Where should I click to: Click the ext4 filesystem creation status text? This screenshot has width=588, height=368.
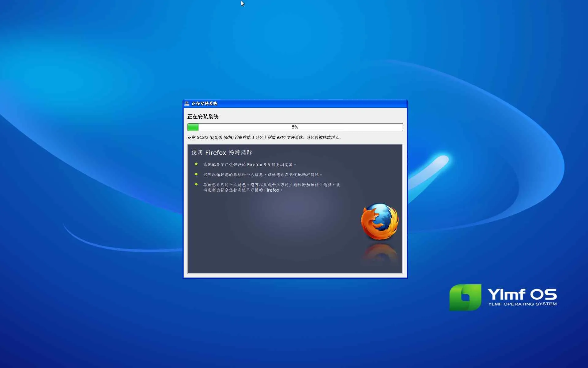(264, 137)
